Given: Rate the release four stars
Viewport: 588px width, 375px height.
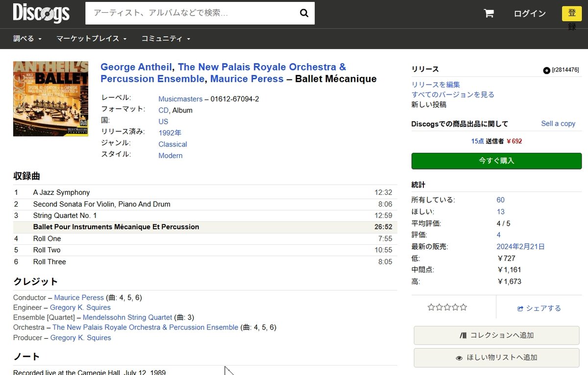Looking at the screenshot, I should pyautogui.click(x=455, y=307).
